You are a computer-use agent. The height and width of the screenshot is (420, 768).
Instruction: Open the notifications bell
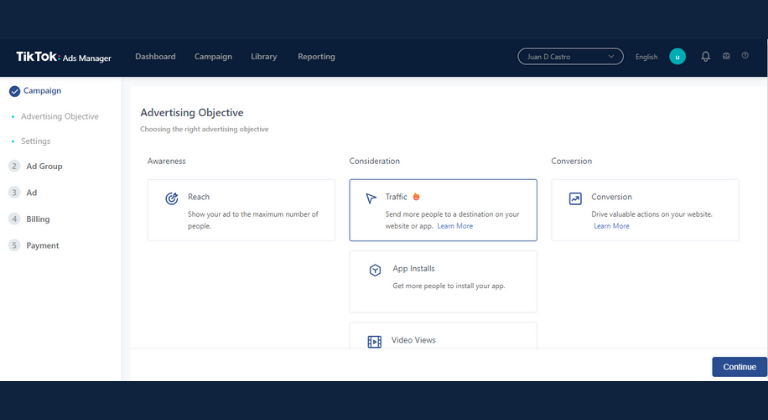(x=706, y=56)
